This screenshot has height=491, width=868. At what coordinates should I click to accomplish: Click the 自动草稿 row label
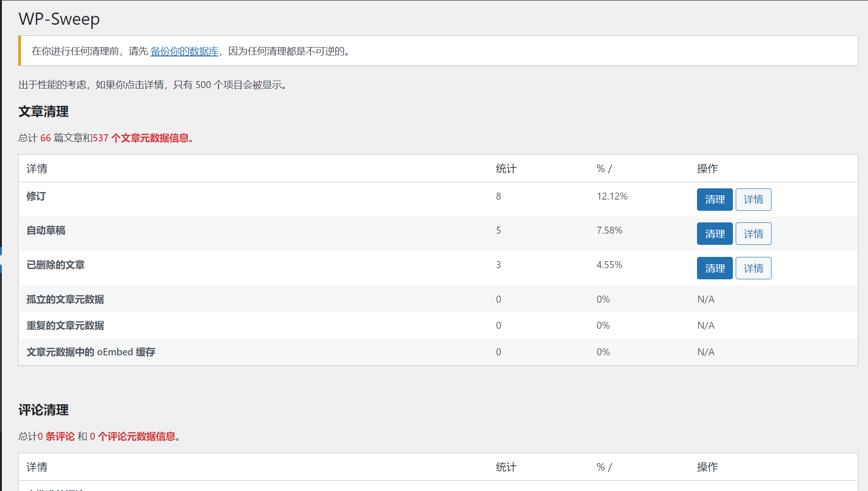tap(46, 230)
